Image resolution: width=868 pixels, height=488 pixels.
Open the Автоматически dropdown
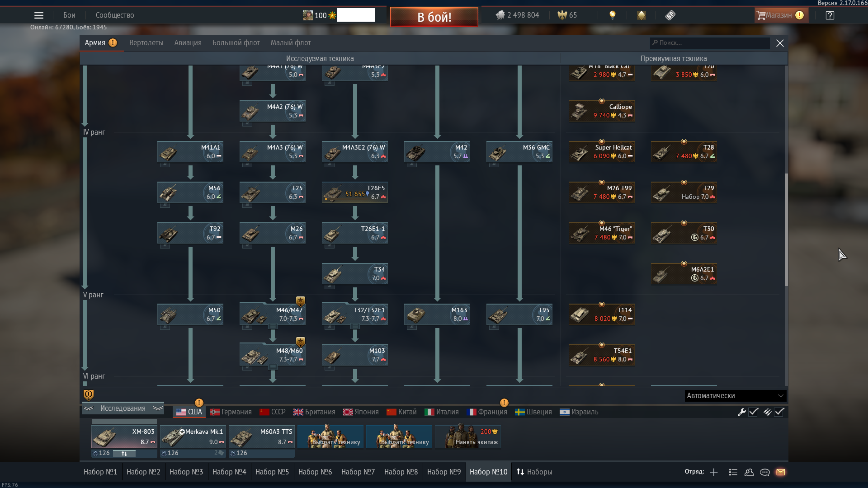tap(735, 396)
